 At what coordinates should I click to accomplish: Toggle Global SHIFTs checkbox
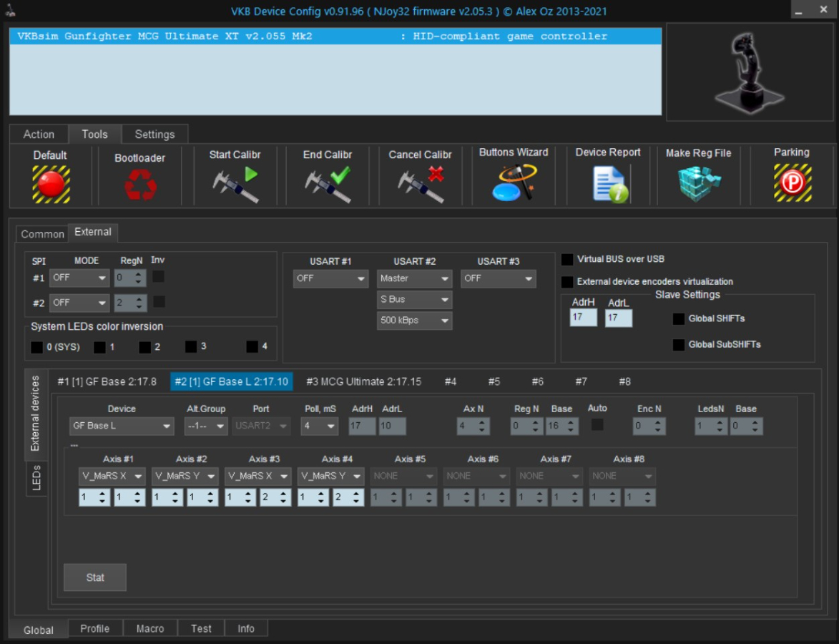[x=679, y=318]
